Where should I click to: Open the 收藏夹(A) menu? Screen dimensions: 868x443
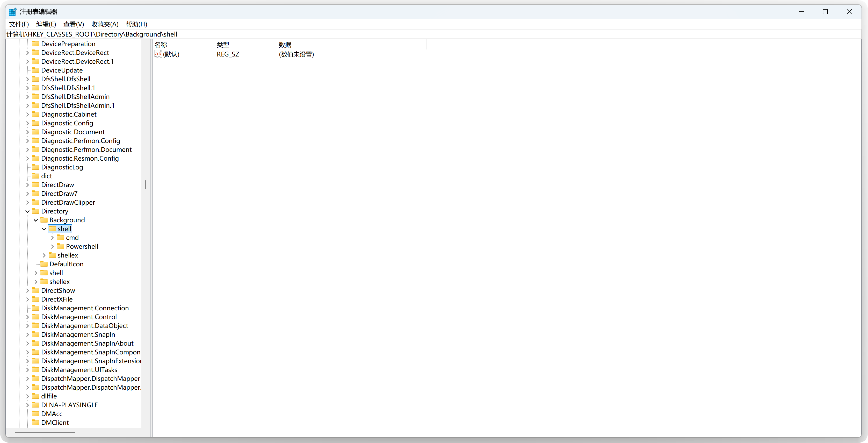pos(105,24)
